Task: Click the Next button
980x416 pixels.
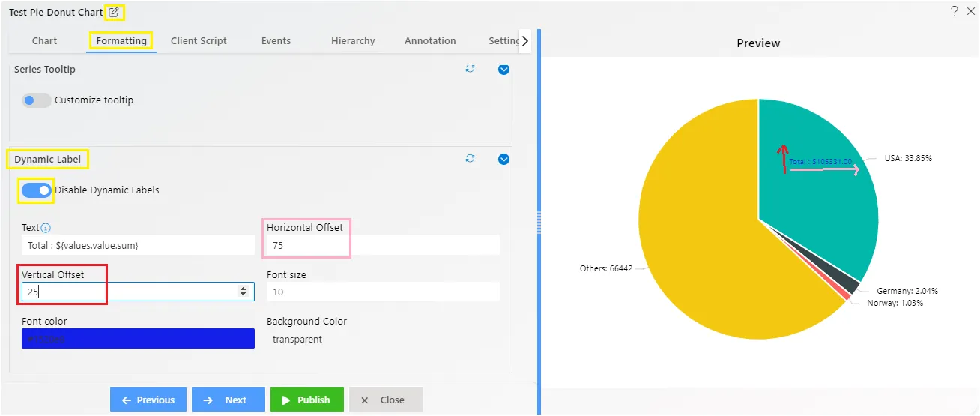Action: (228, 400)
